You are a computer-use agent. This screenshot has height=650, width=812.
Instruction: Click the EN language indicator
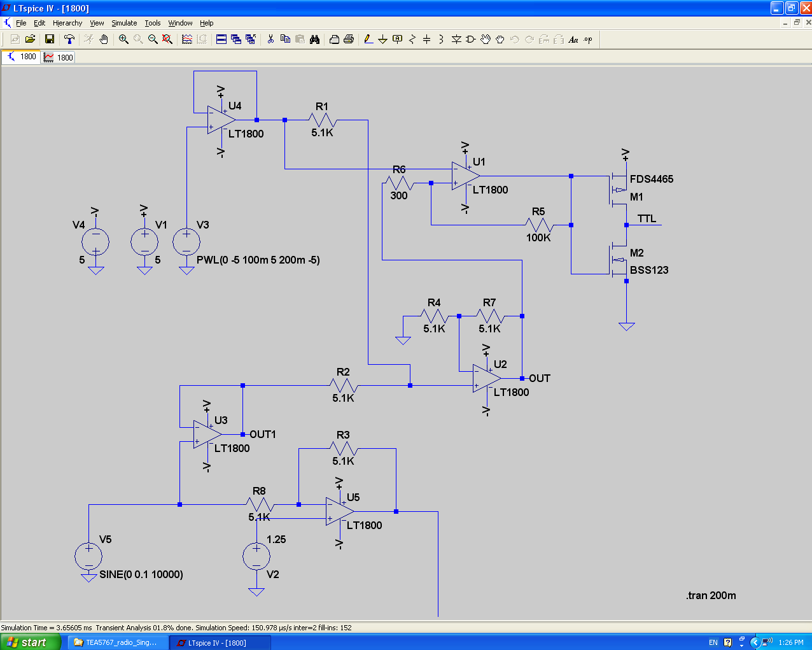click(713, 642)
